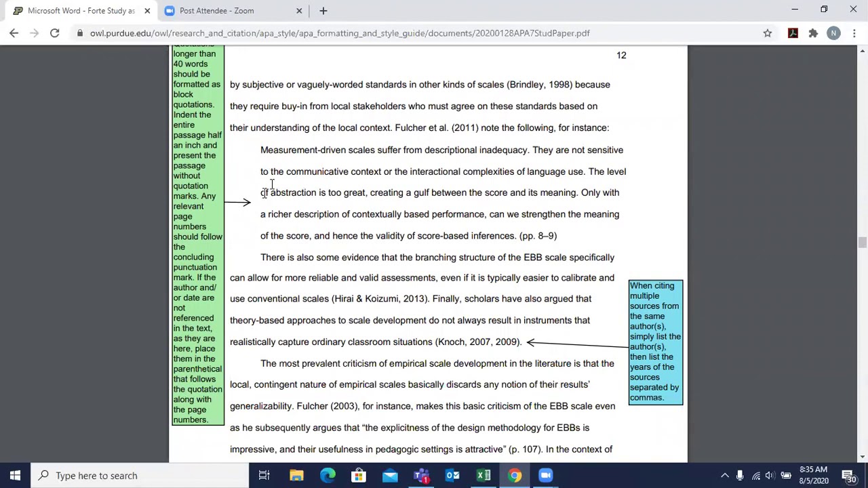The height and width of the screenshot is (488, 868).
Task: Go back to the previous page
Action: (14, 33)
